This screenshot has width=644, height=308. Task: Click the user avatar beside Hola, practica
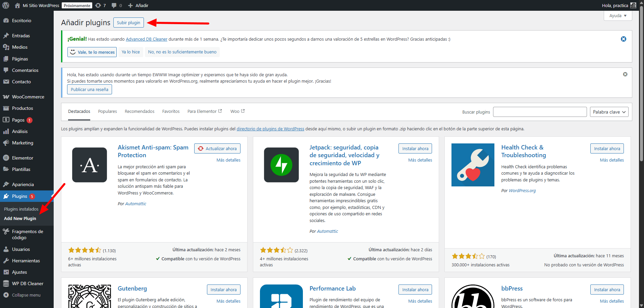point(633,5)
